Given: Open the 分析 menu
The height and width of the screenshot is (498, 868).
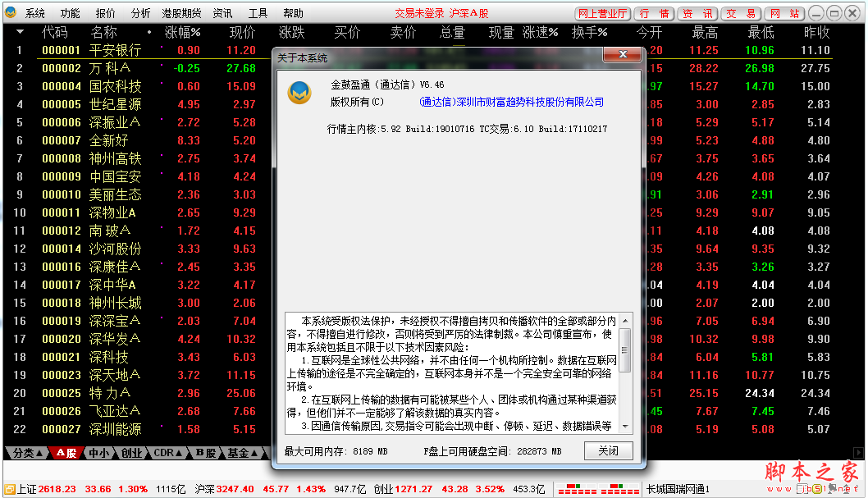Looking at the screenshot, I should tap(140, 13).
